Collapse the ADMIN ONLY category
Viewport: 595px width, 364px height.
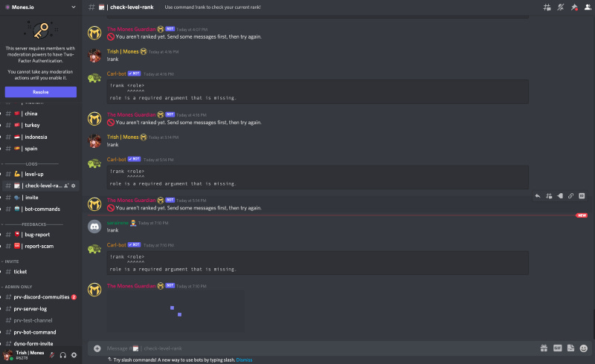coord(18,287)
